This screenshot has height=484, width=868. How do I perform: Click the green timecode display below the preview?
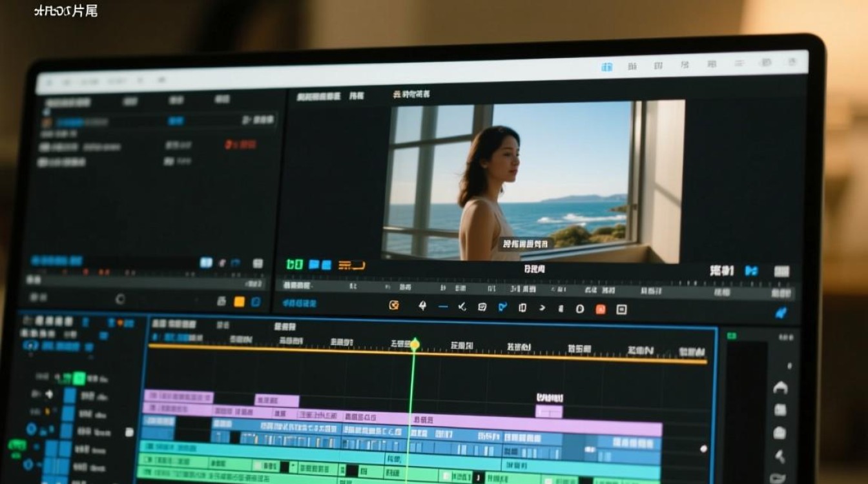click(294, 264)
